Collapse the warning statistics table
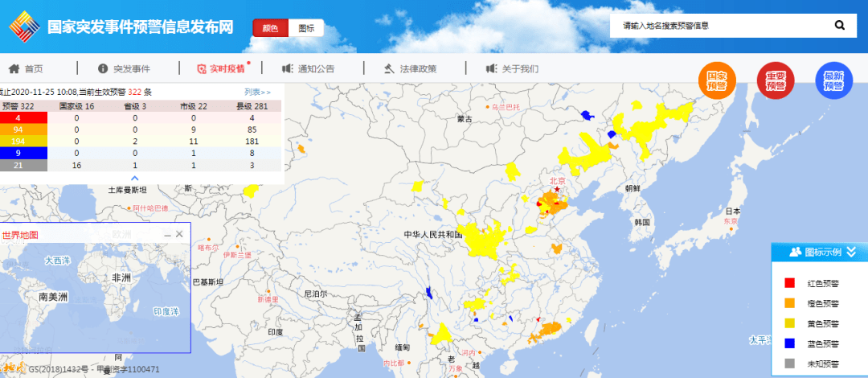 (x=135, y=178)
